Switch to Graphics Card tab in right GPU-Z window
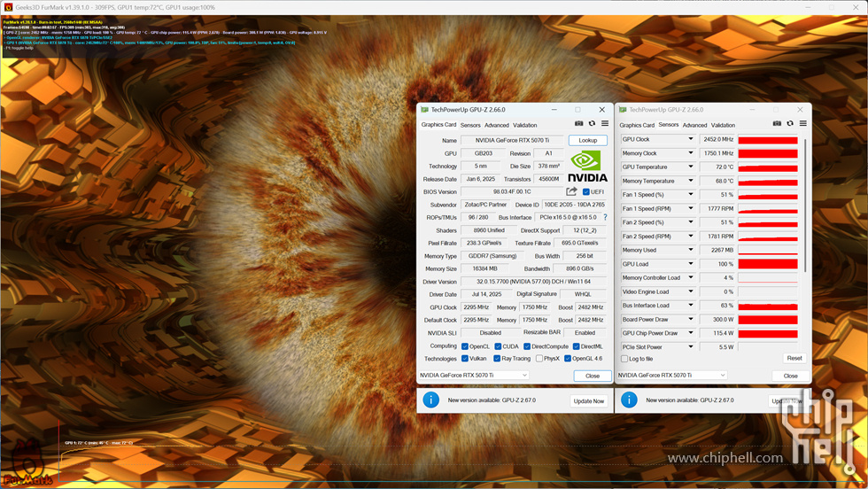Screen dimensions: 868x489 637,125
